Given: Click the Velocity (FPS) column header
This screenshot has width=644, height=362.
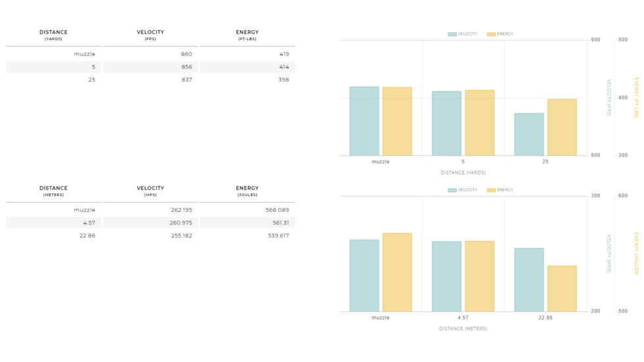Looking at the screenshot, I should click(150, 35).
